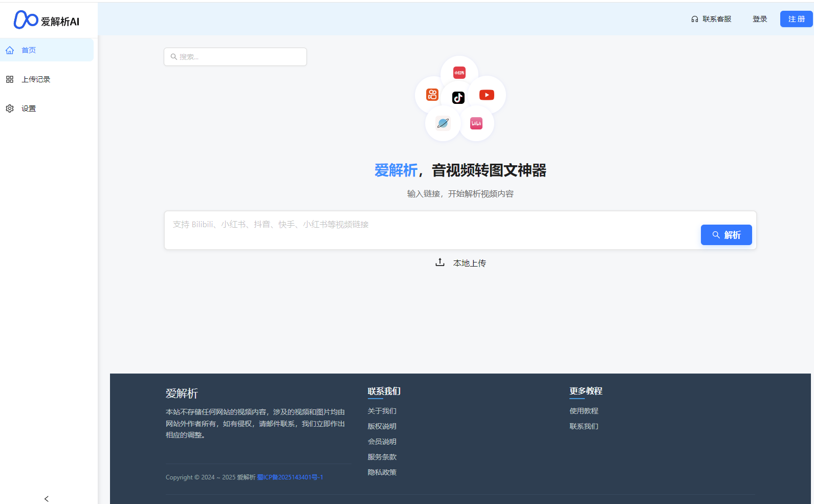Screen dimensions: 814x504
Task: Click the headset icon for customer service
Action: (695, 19)
